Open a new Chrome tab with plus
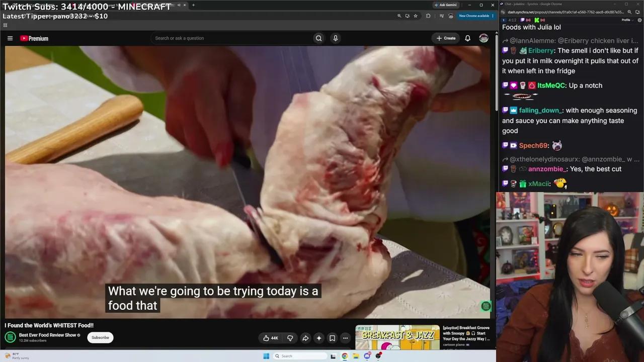The image size is (644, 362). pyautogui.click(x=193, y=5)
